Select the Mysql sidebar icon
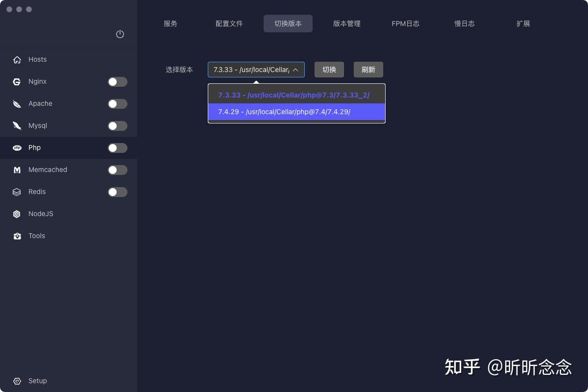Viewport: 588px width, 392px height. tap(17, 125)
